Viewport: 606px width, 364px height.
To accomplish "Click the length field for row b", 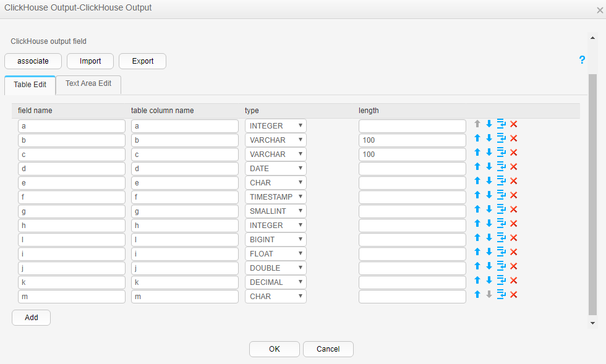I will pos(412,140).
